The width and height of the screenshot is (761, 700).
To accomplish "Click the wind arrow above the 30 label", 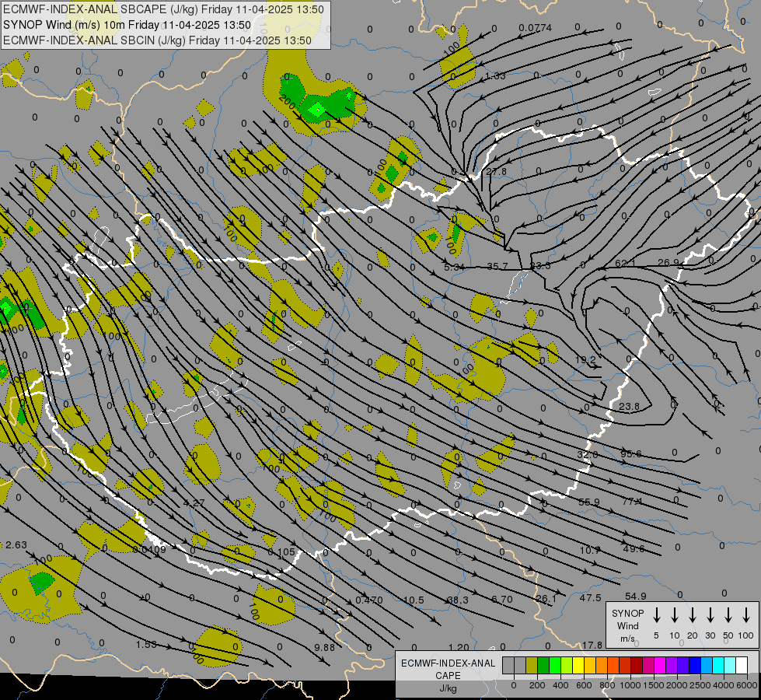I will coord(710,614).
